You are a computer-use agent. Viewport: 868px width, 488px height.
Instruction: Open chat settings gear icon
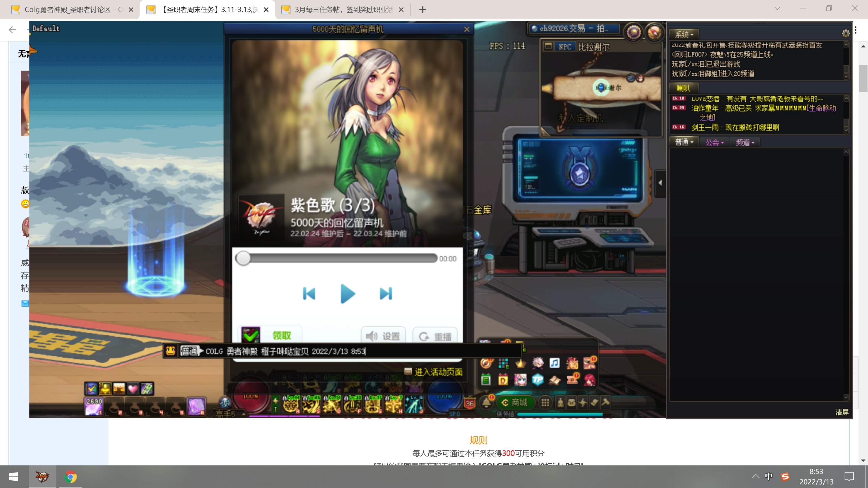845,33
